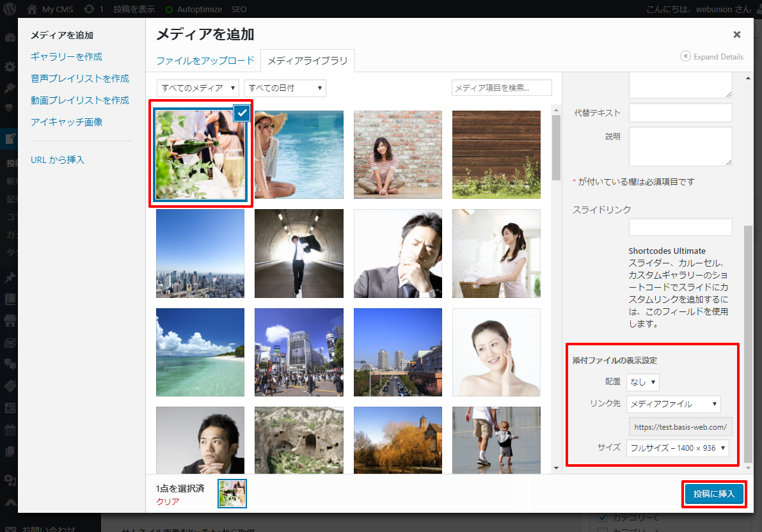Select メディアを追加 in the left menu

click(x=61, y=35)
